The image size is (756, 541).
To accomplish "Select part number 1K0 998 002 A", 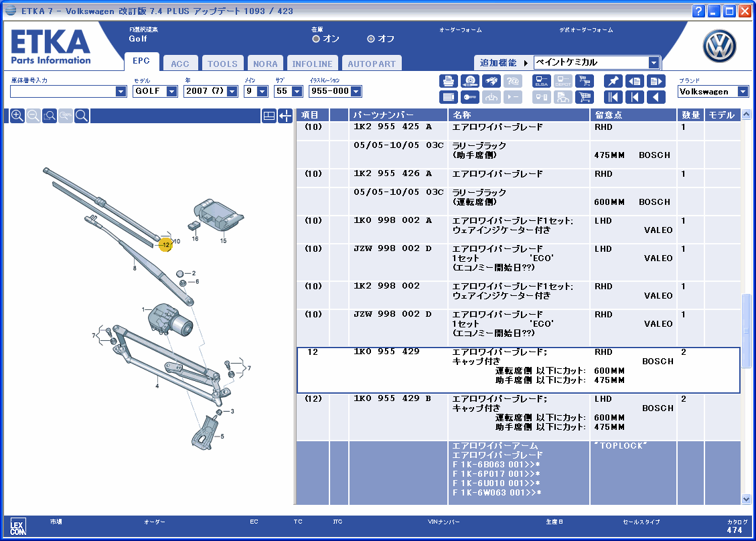I will (392, 220).
